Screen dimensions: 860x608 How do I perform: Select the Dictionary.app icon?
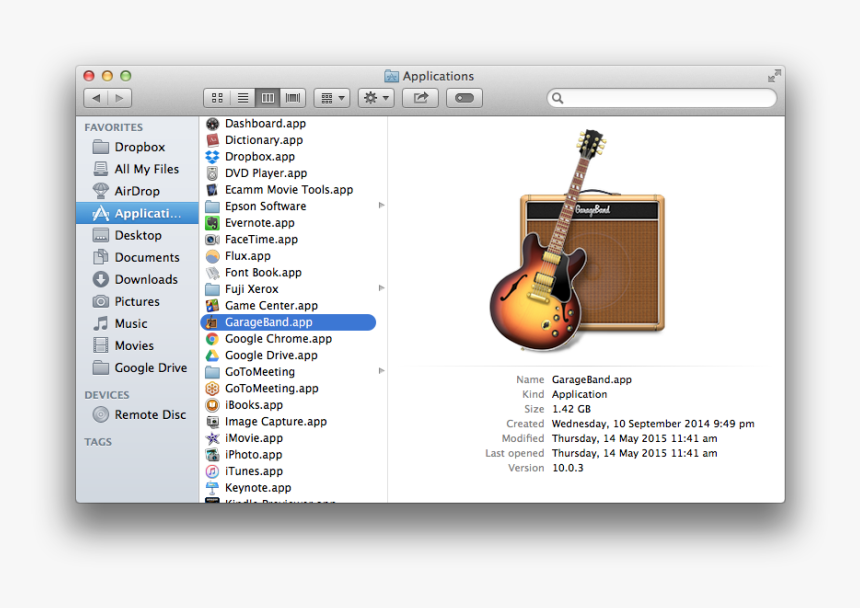tap(212, 140)
